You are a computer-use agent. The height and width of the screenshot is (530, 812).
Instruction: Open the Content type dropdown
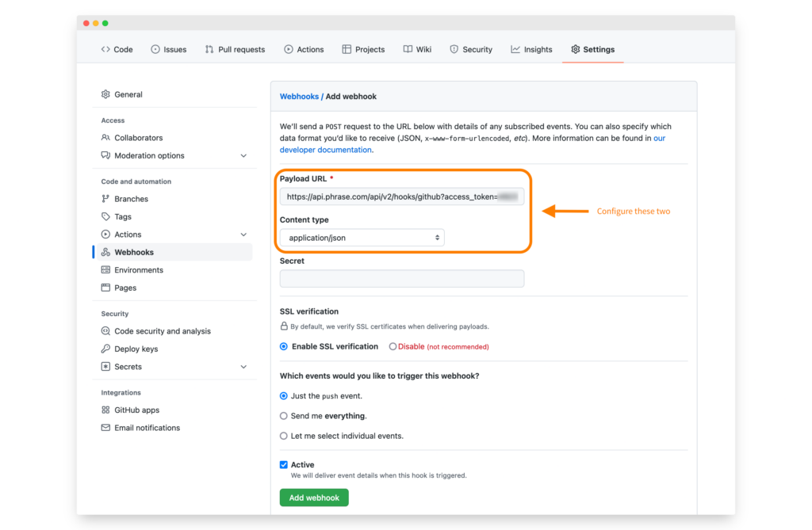click(362, 237)
